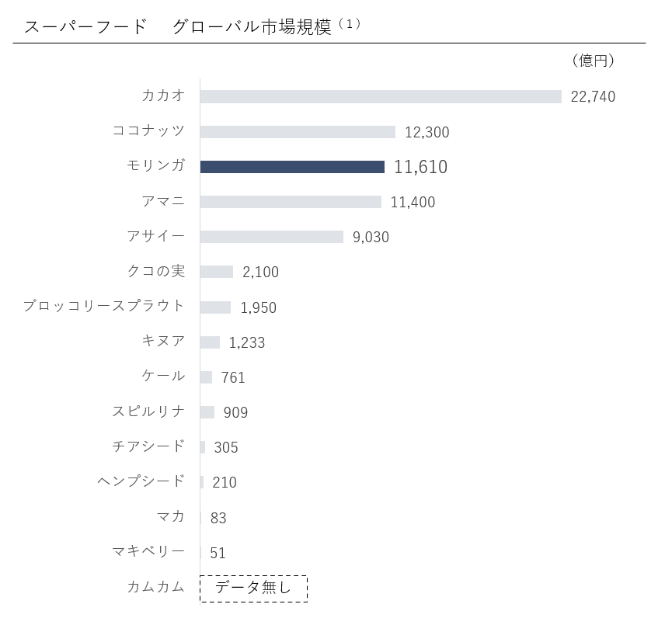Select the 22,740 value label
This screenshot has height=618, width=672.
pos(593,97)
